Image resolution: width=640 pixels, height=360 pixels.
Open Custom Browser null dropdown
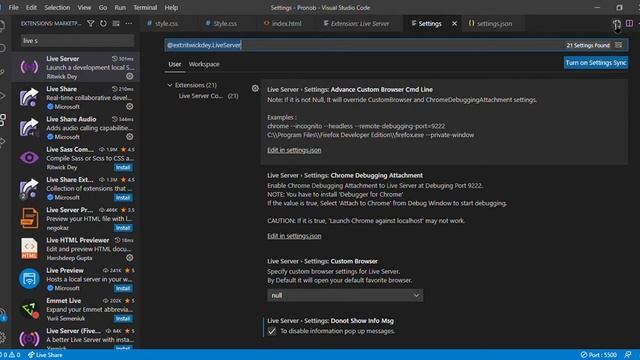tap(345, 295)
